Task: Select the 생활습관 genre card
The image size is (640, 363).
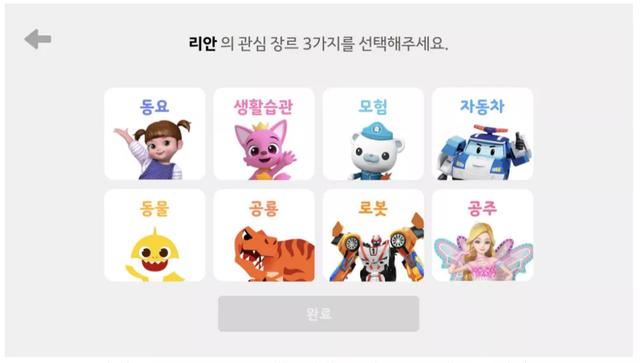Action: [x=264, y=134]
